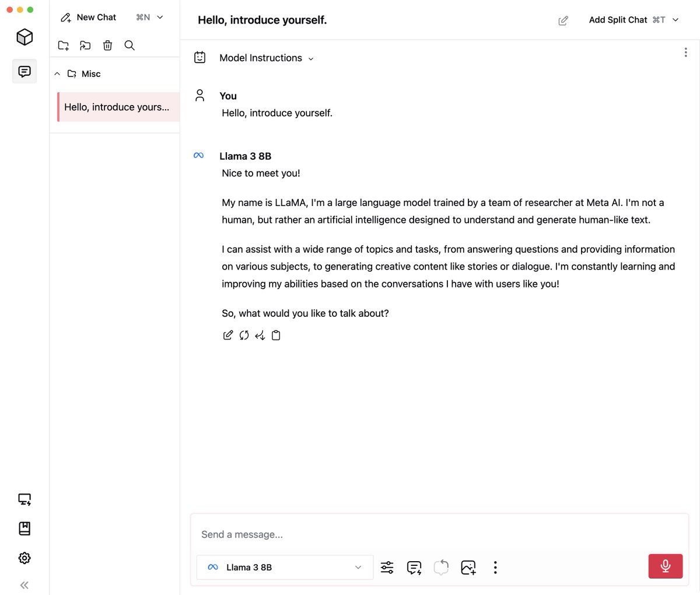Click the paragraph starting 'I can assist with'
The image size is (700, 595).
449,267
